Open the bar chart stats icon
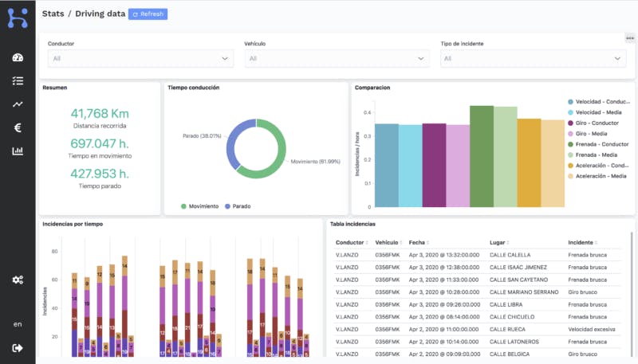 pyautogui.click(x=18, y=151)
